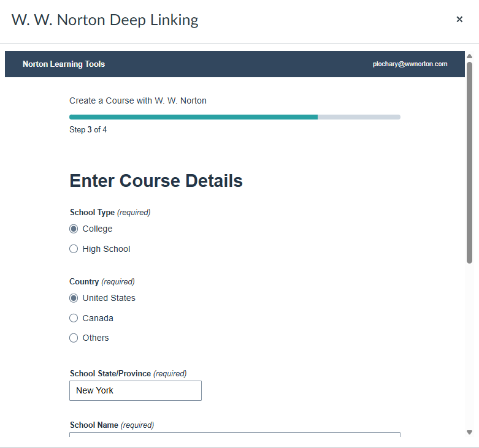Click the School State/Province field showing New York
479x448 pixels.
point(136,390)
